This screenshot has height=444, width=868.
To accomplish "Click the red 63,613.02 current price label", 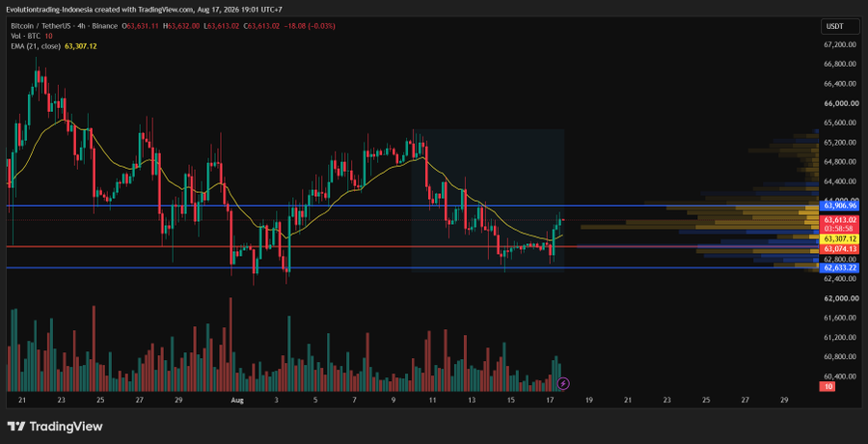I will 840,220.
